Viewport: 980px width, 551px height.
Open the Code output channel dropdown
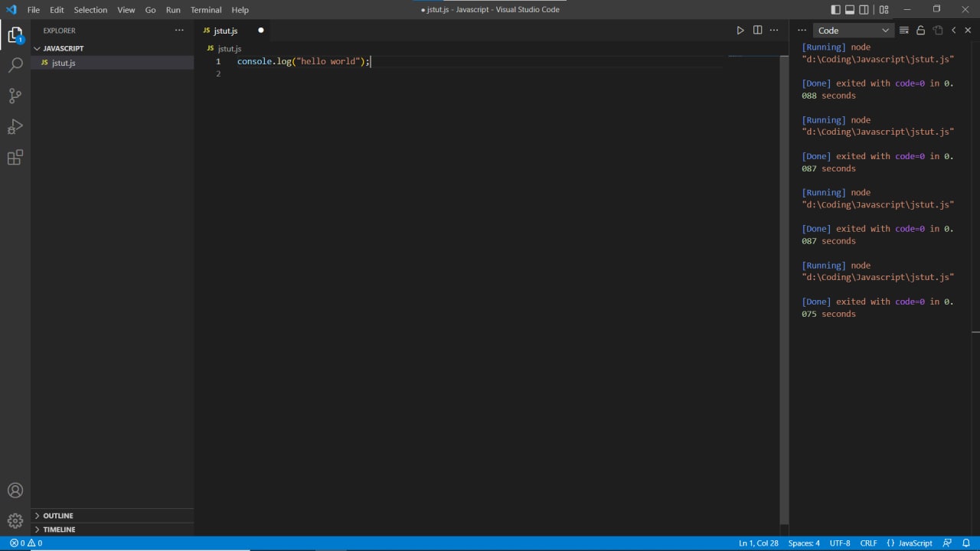(x=853, y=31)
